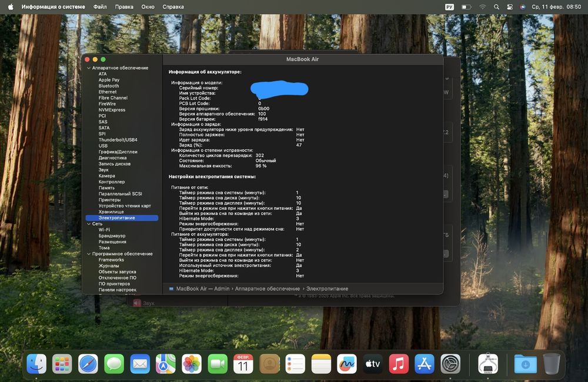
Task: Click Электропитание in the path bar
Action: click(x=327, y=289)
